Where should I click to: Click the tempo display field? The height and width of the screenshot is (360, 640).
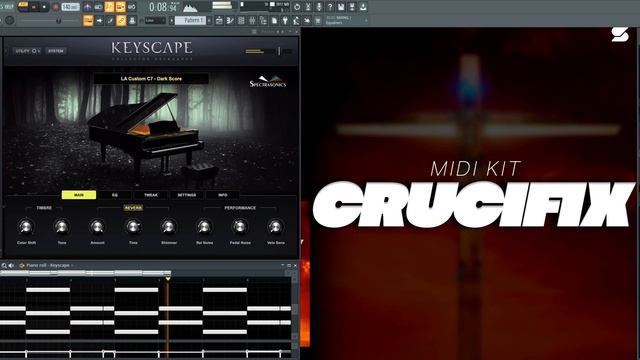point(71,7)
